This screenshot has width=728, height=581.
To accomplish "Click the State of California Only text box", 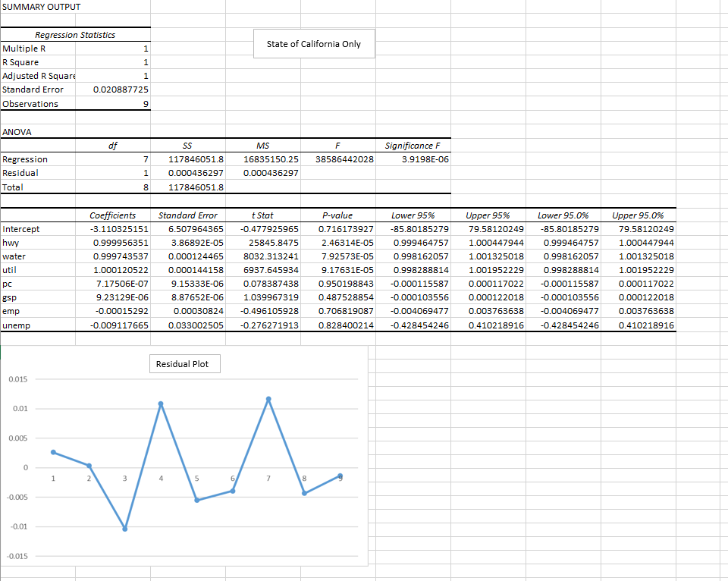I will coord(314,44).
